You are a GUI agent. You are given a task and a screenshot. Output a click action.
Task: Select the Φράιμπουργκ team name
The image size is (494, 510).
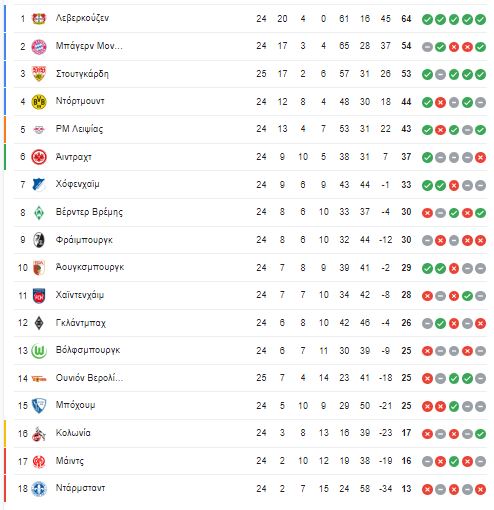84,240
